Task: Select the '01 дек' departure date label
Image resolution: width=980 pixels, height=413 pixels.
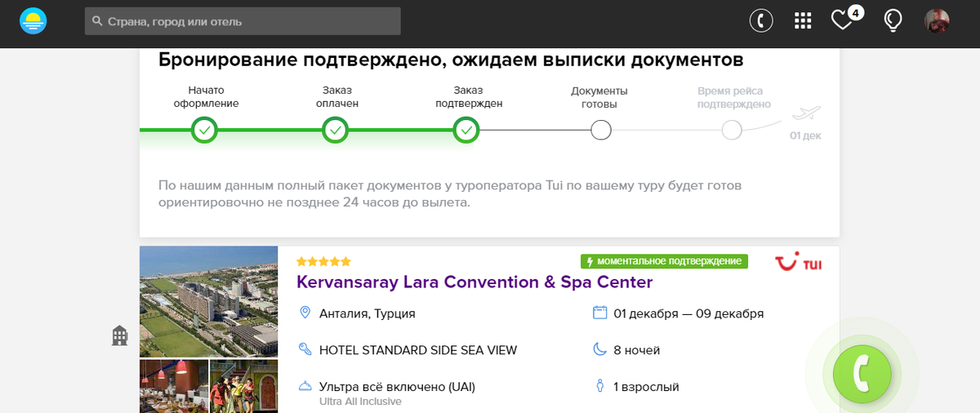Action: tap(805, 135)
